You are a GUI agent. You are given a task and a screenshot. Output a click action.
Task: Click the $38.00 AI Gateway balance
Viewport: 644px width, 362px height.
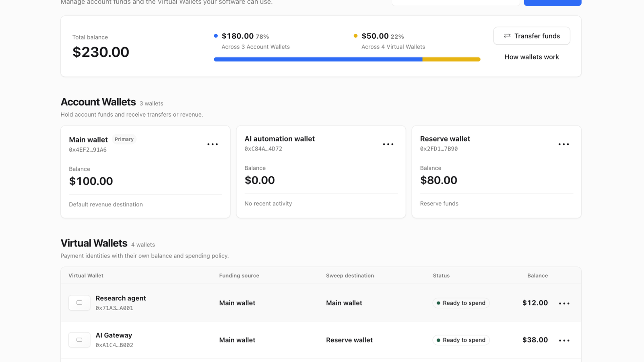(x=535, y=340)
